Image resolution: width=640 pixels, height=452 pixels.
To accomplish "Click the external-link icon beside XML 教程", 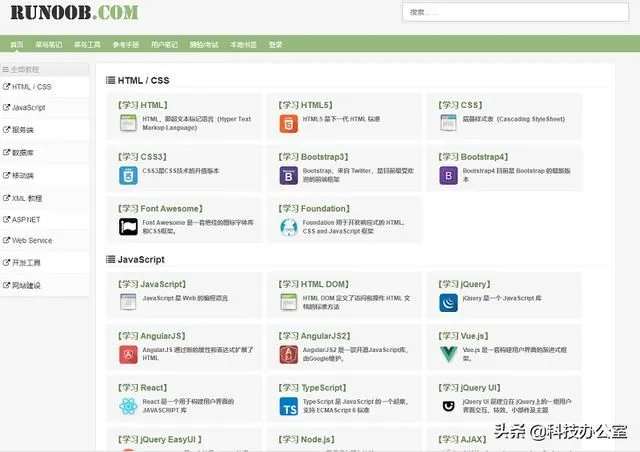I will pos(6,198).
